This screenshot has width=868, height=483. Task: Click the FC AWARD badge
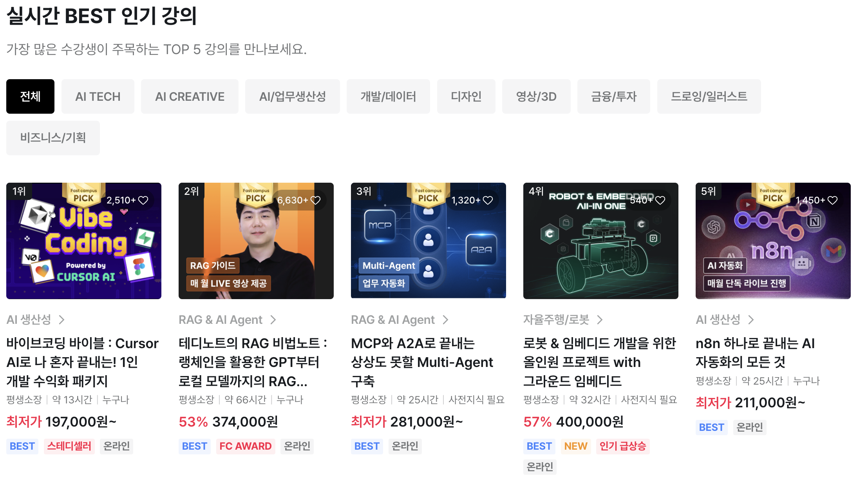[x=246, y=446]
